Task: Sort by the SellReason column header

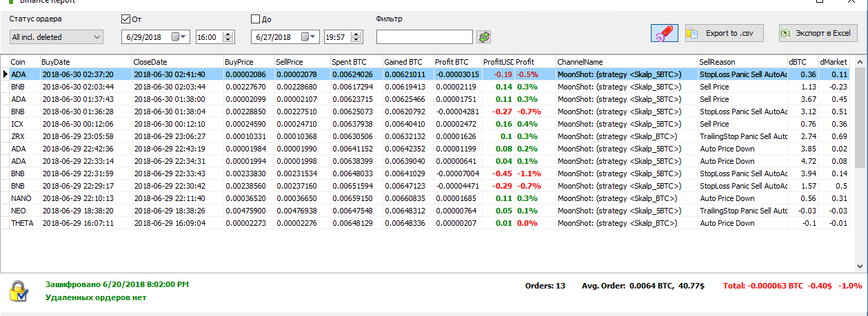Action: [742, 62]
